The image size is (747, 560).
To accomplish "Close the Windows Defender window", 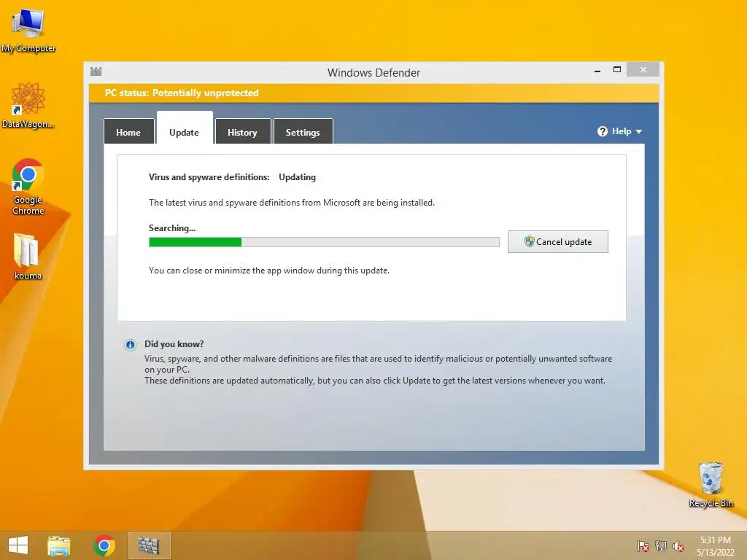I will click(x=643, y=69).
